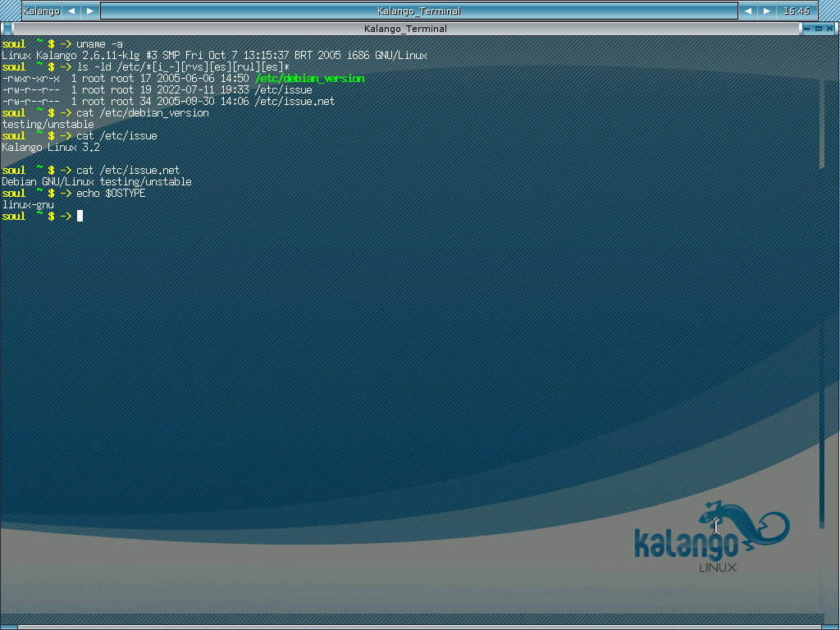This screenshot has width=840, height=630.
Task: Select Kalango_Terminal entry in the top toolbar icon bar
Action: coord(419,11)
